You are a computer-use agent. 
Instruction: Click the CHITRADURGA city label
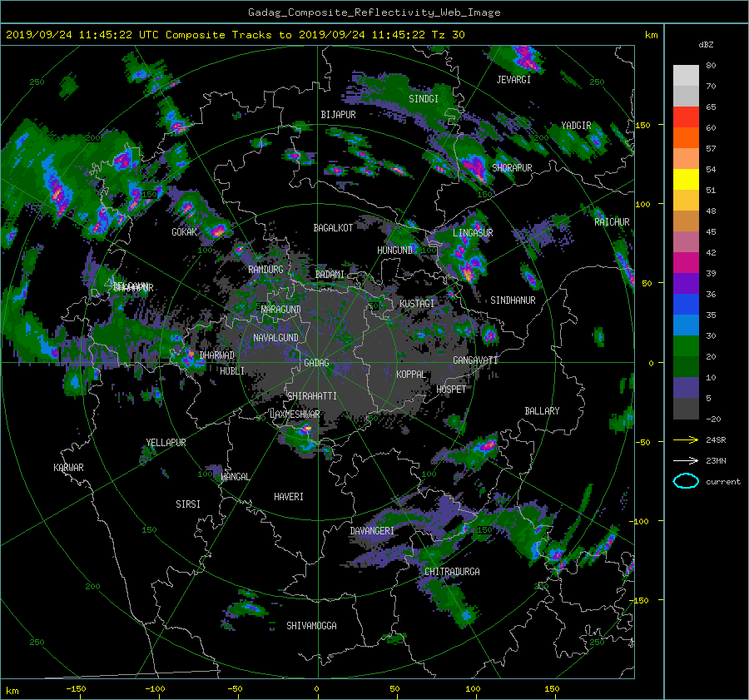pyautogui.click(x=452, y=572)
